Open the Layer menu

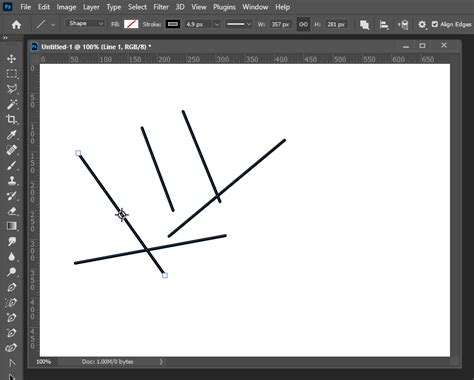pos(91,7)
